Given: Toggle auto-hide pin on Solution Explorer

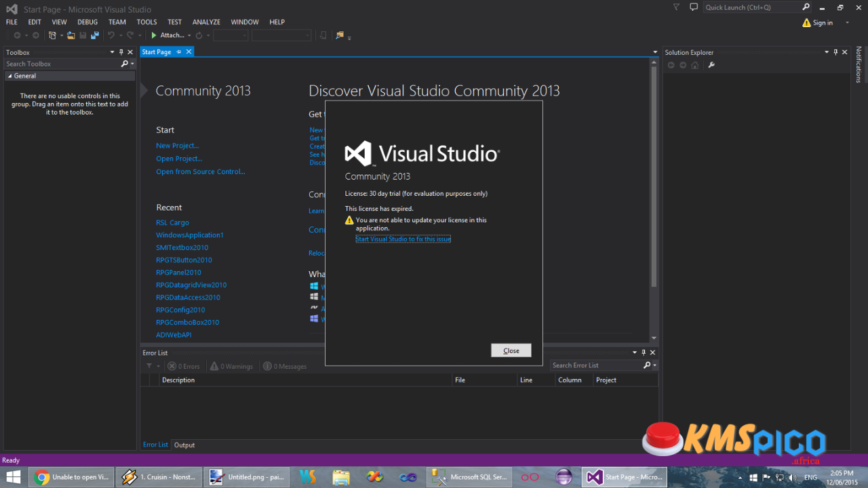Looking at the screenshot, I should pos(835,52).
